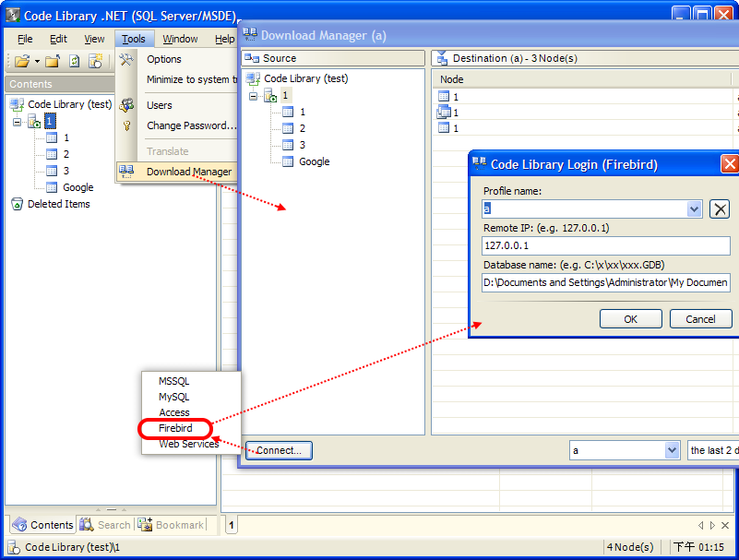Image resolution: width=739 pixels, height=560 pixels.
Task: Click the Destination panel header icon
Action: coord(442,58)
